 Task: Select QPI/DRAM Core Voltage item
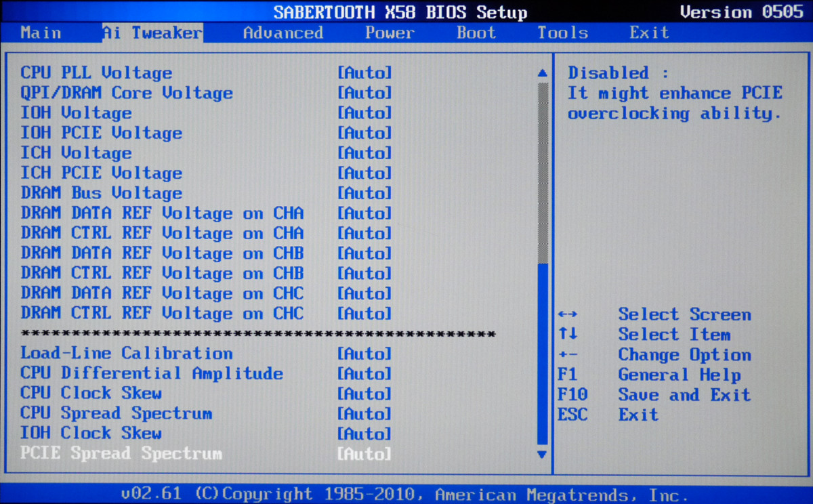tap(127, 93)
